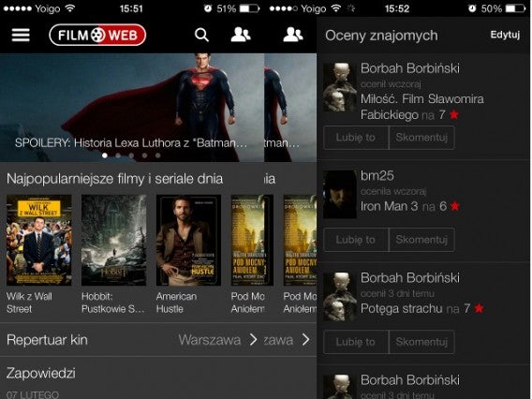The height and width of the screenshot is (399, 532).
Task: Tap 'American Hustle' title text
Action: pyautogui.click(x=176, y=303)
